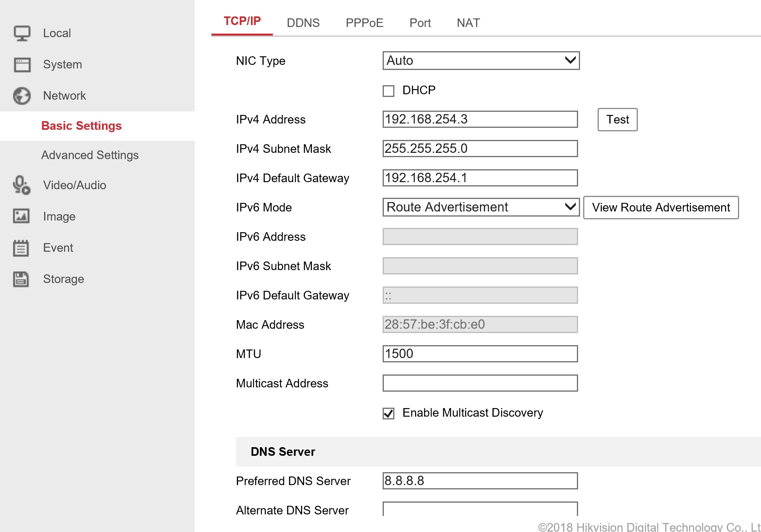The height and width of the screenshot is (532, 761).
Task: Click View Route Advertisement button
Action: click(661, 207)
